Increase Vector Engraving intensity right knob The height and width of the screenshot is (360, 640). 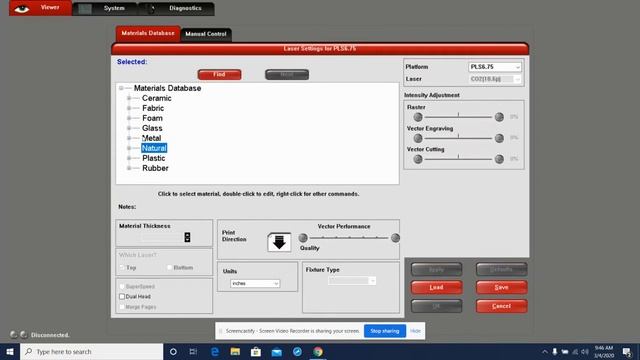[499, 138]
